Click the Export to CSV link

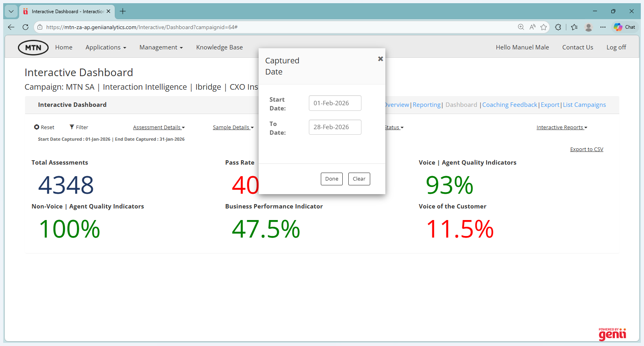pos(586,149)
